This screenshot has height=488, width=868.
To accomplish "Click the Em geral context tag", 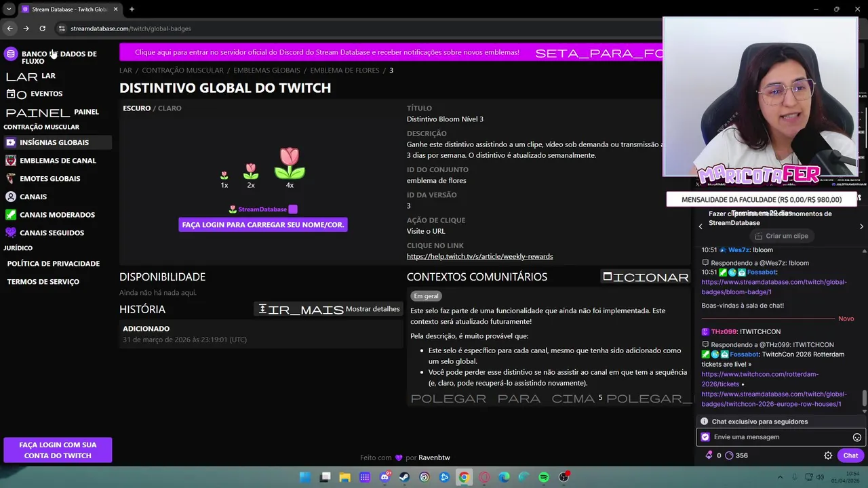I will pyautogui.click(x=426, y=296).
